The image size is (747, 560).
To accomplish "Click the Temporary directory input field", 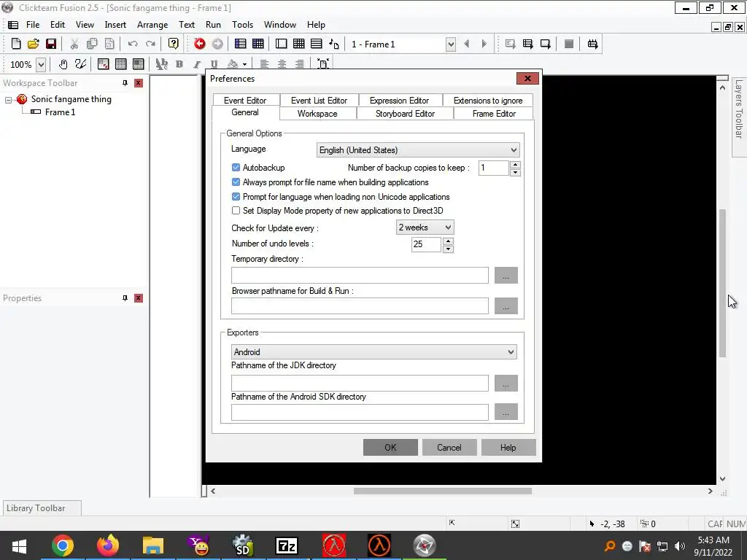I will point(360,275).
